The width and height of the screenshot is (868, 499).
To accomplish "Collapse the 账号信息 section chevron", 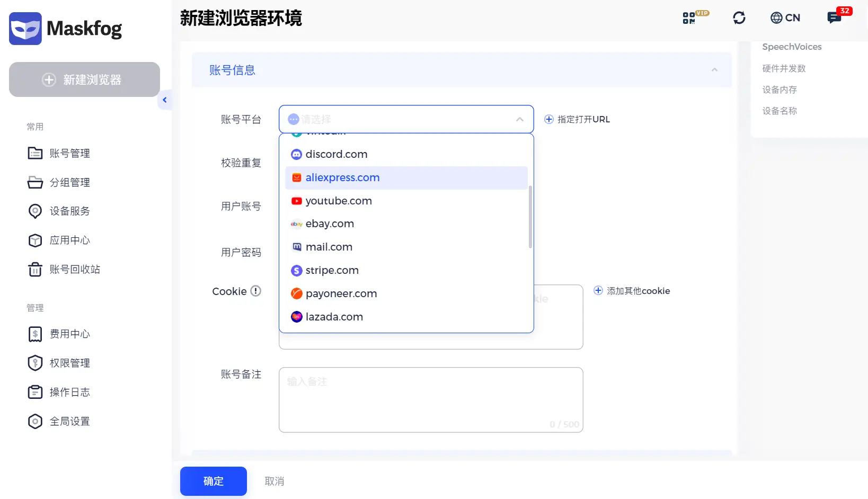I will pyautogui.click(x=714, y=69).
